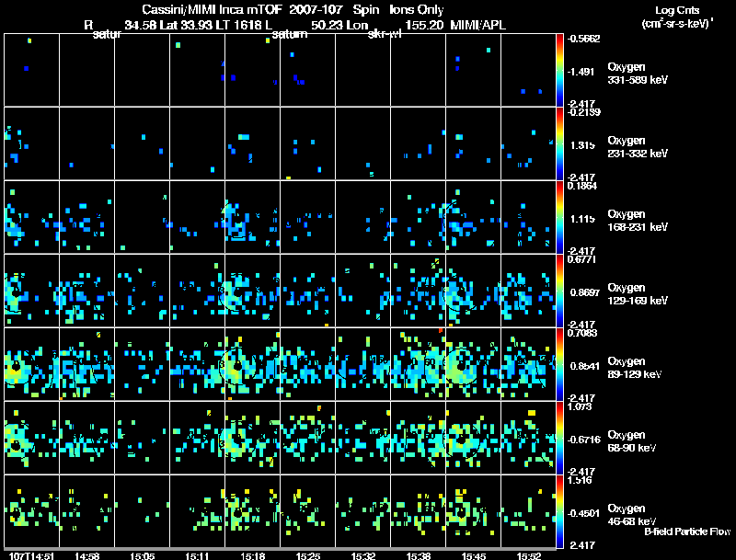Click the Oxygen 68-90 keV color bar

pos(559,438)
